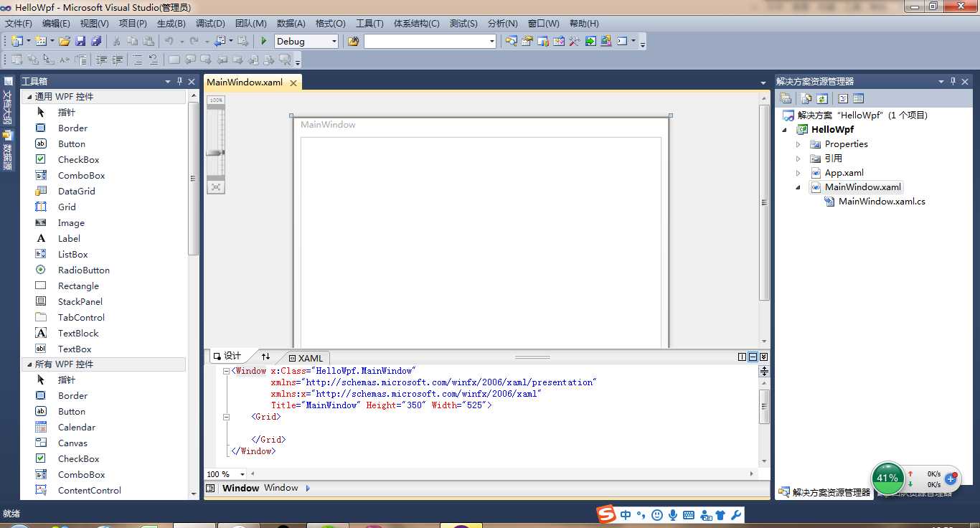The image size is (980, 528).
Task: Click the Open File folder icon
Action: (64, 41)
